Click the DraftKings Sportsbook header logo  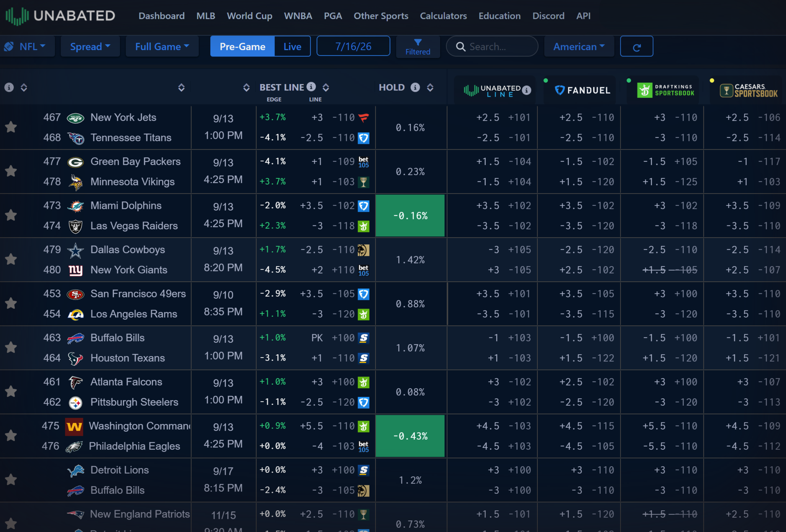click(x=666, y=90)
